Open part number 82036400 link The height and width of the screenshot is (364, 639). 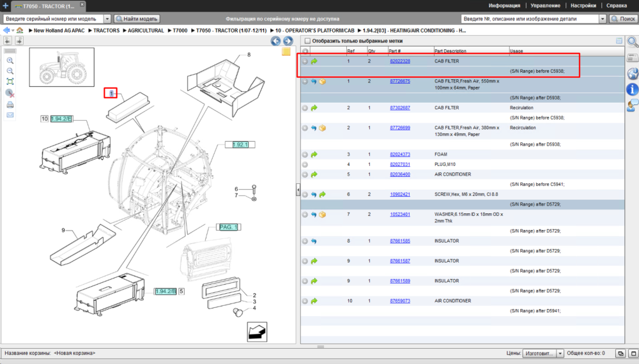tap(400, 174)
